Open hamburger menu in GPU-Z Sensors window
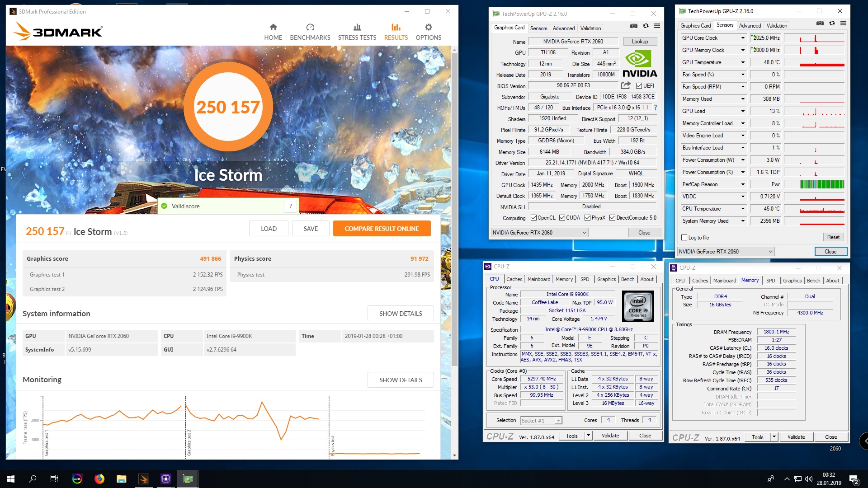This screenshot has height=488, width=868. coord(843,23)
